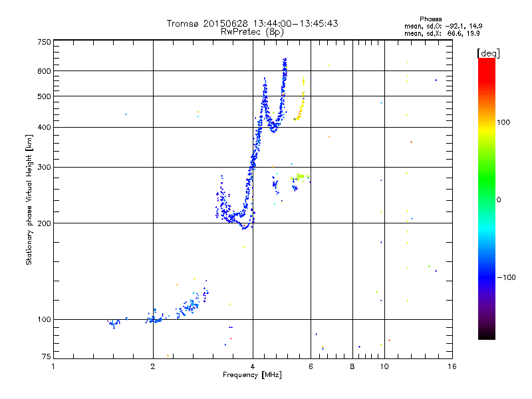Click the x-axis tick label '1'
532x399 pixels.
(x=53, y=366)
